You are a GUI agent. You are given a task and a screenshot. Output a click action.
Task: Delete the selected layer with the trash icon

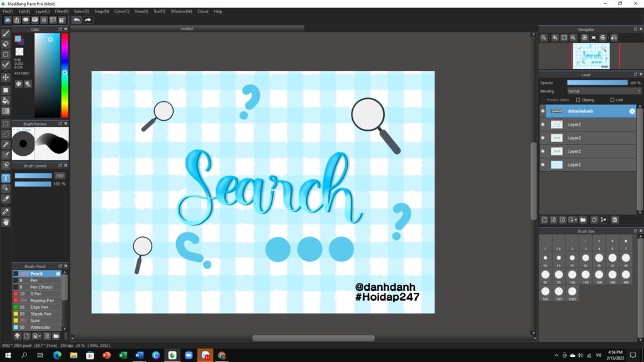click(615, 220)
